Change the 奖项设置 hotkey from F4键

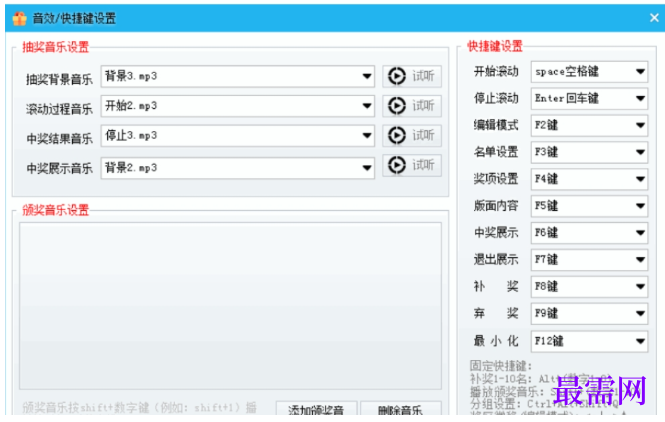590,179
